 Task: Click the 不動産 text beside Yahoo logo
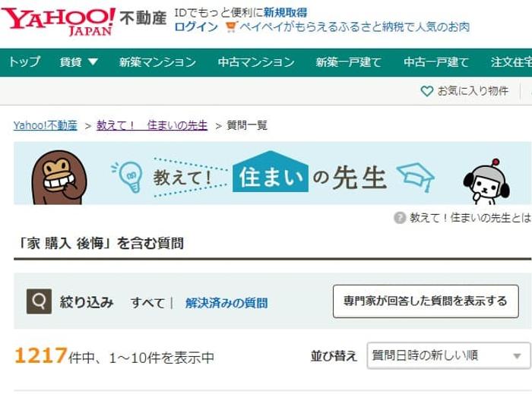click(x=143, y=17)
